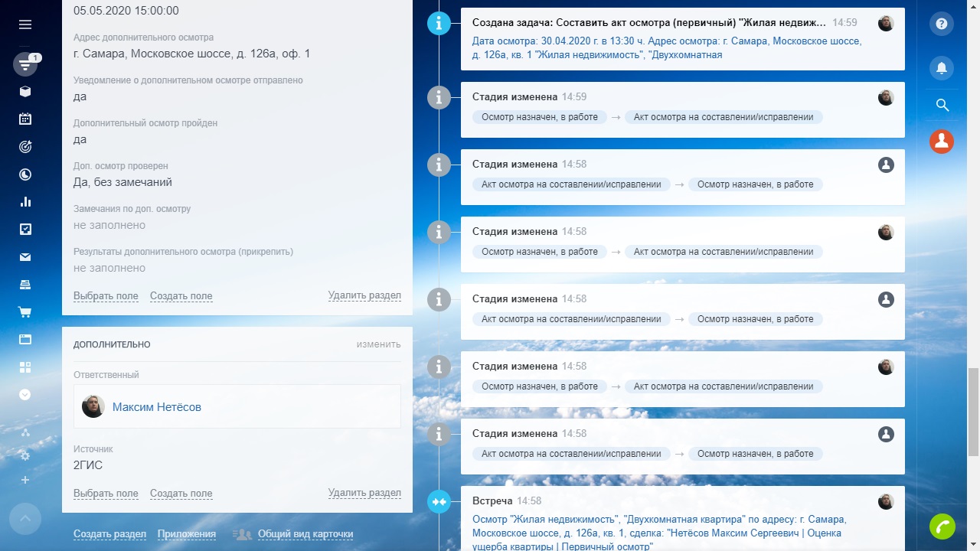
Task: Open author avatar on the Встреча entry
Action: click(x=886, y=501)
